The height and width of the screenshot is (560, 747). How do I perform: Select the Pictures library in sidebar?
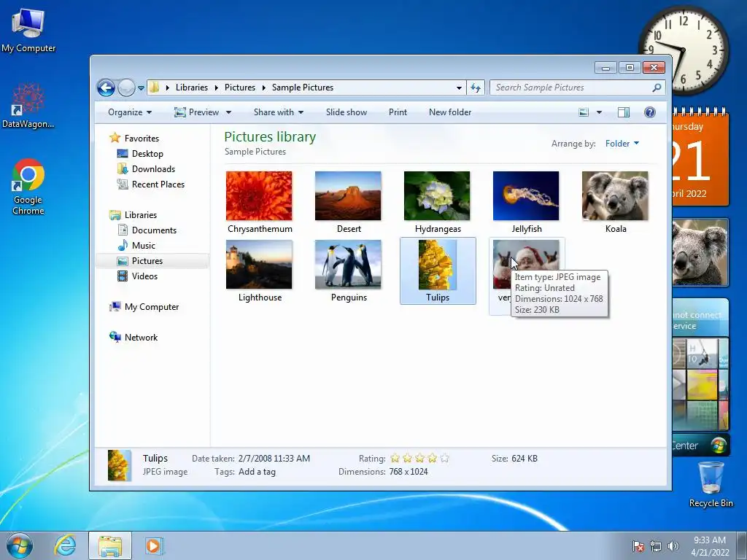tap(147, 261)
